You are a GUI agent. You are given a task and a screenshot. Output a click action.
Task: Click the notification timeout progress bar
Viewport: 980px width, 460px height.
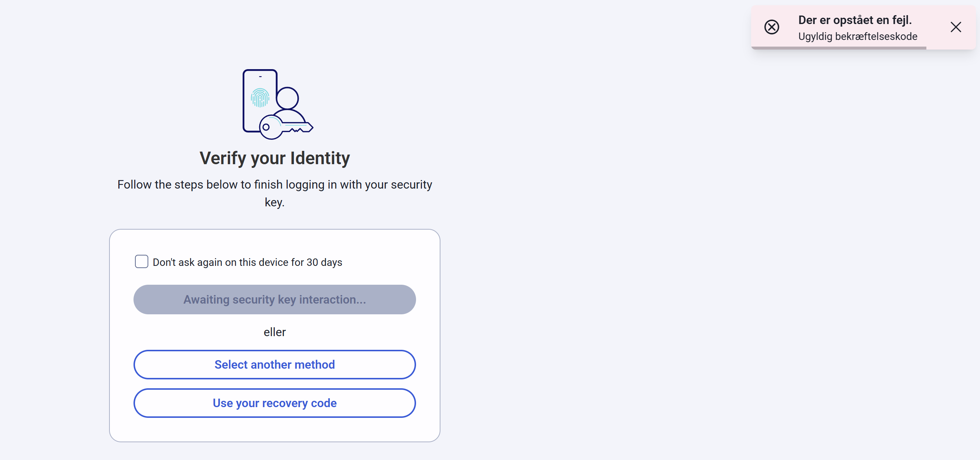coord(838,48)
